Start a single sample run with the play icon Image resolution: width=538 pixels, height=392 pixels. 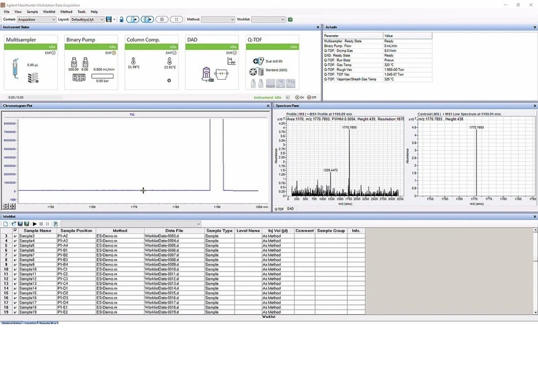pyautogui.click(x=133, y=19)
